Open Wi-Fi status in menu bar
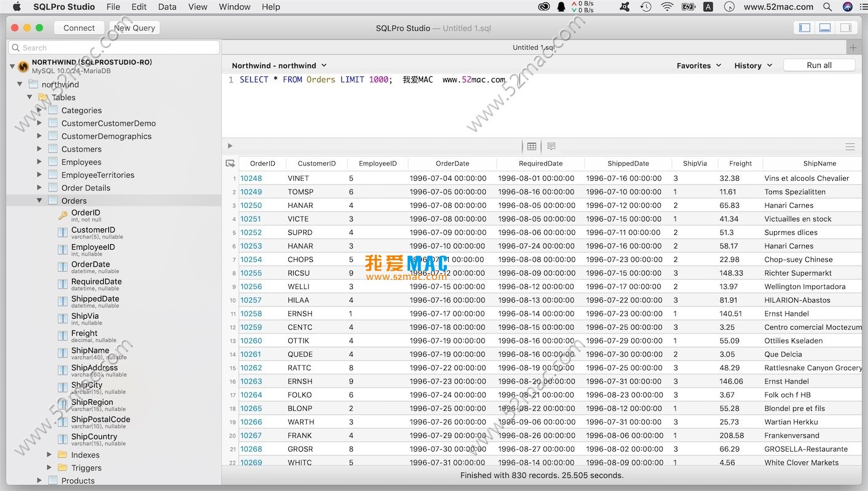 pos(667,7)
